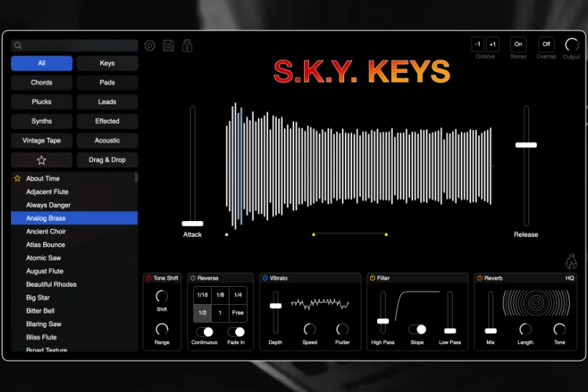Open the Drag & Drop category
The image size is (588, 392).
coord(107,160)
